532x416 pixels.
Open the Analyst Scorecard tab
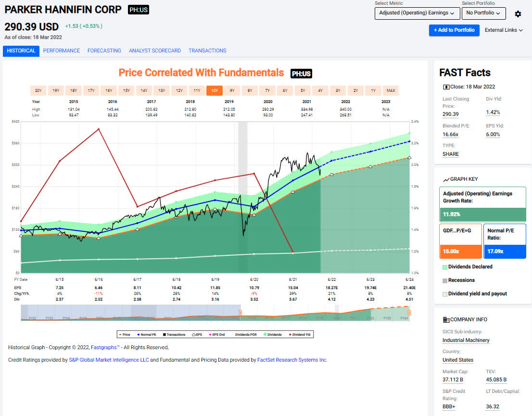click(155, 51)
